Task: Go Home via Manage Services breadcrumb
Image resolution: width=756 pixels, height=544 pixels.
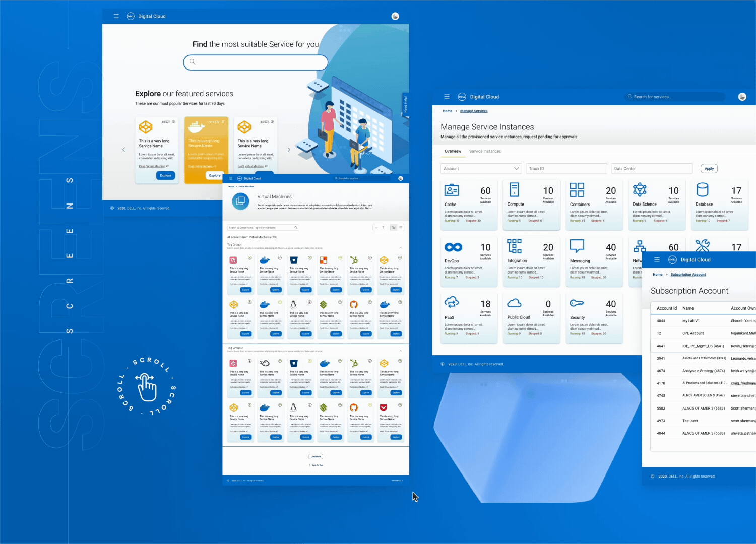Action: [448, 111]
